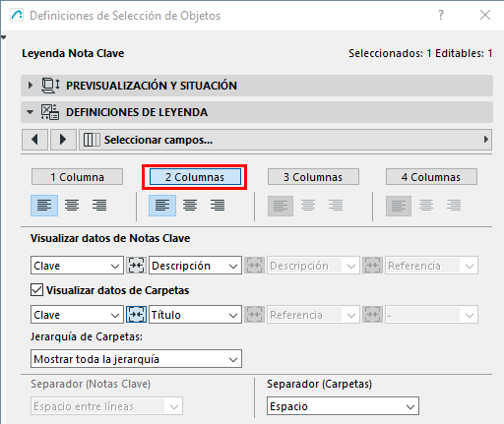
Task: Open Mostrar toda la jerarquía dropdown
Action: [136, 359]
